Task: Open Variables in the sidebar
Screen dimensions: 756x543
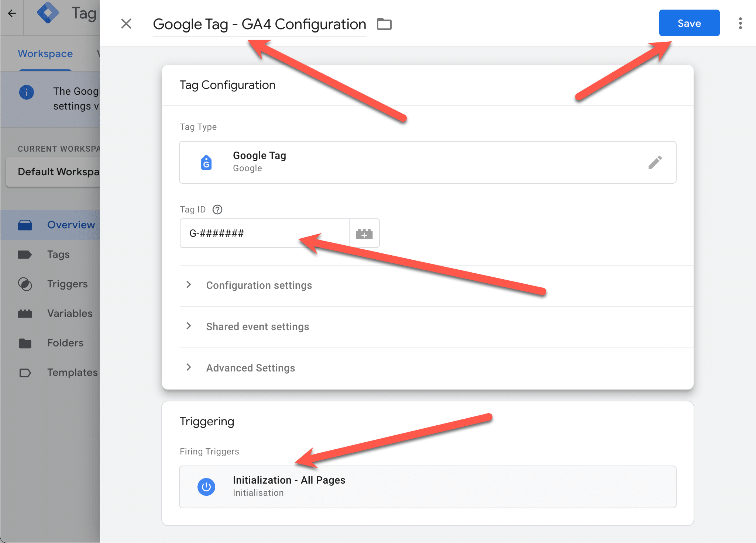Action: tap(50, 314)
